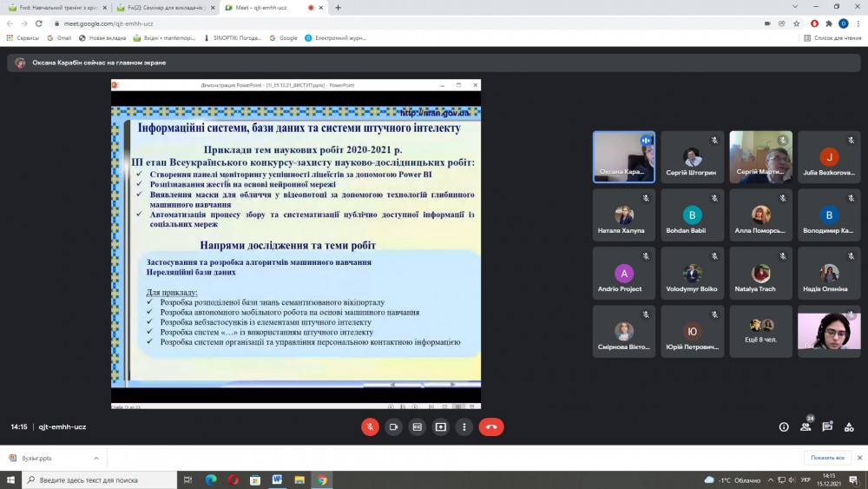
Task: Expand options for булінг.pptx download
Action: coord(96,459)
